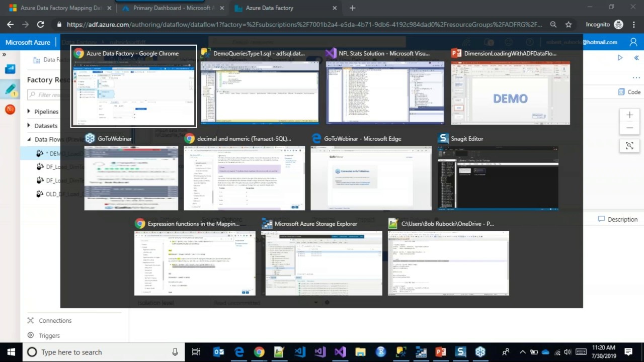Show hidden system tray icons
Screen dimensions: 644x362
pyautogui.click(x=522, y=352)
